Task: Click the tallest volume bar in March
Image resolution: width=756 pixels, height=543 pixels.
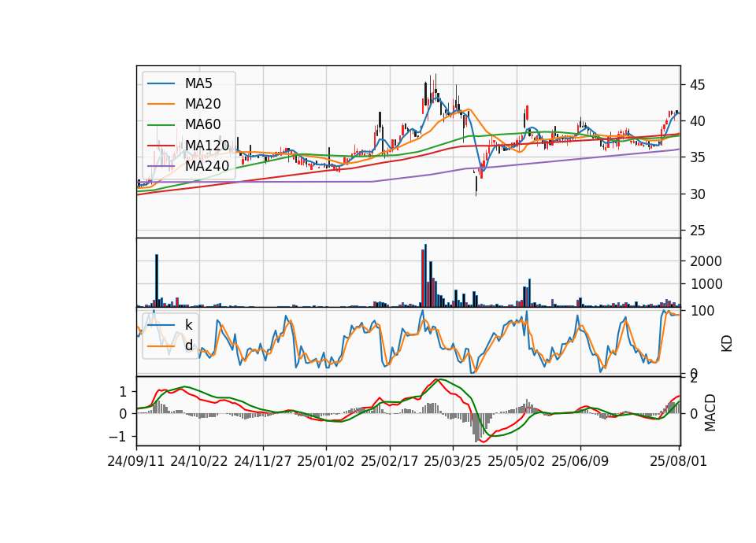Action: pyautogui.click(x=425, y=275)
